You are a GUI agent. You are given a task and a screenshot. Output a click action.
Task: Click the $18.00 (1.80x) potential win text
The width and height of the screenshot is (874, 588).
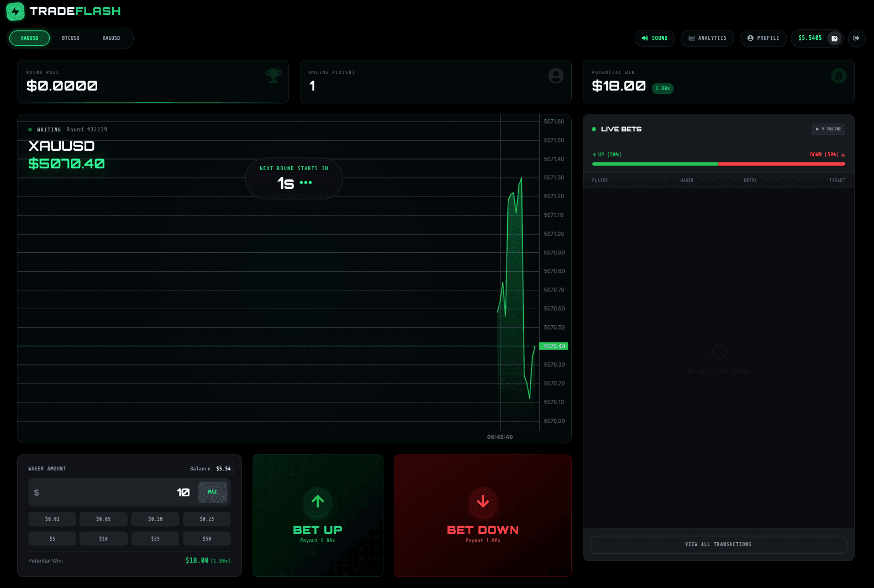coord(208,560)
